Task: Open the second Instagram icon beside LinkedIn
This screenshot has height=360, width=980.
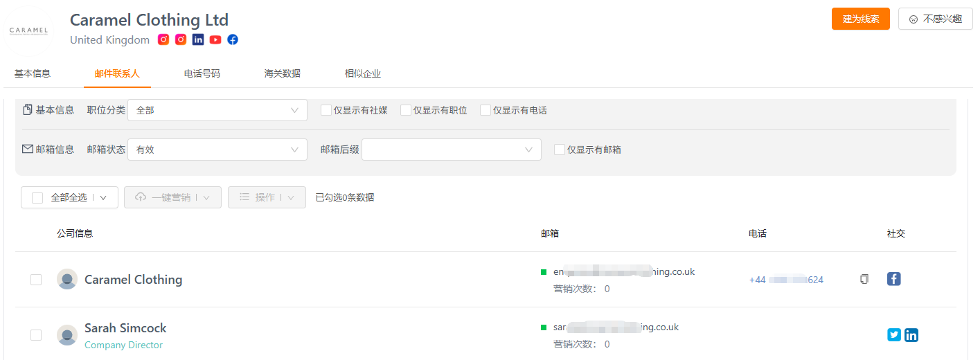Action: 181,39
